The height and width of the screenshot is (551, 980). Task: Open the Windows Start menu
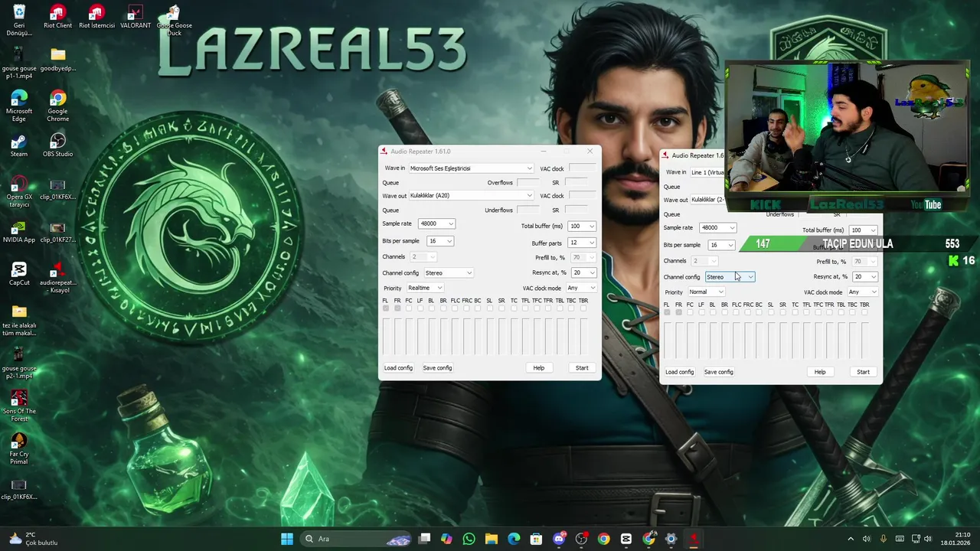[286, 539]
